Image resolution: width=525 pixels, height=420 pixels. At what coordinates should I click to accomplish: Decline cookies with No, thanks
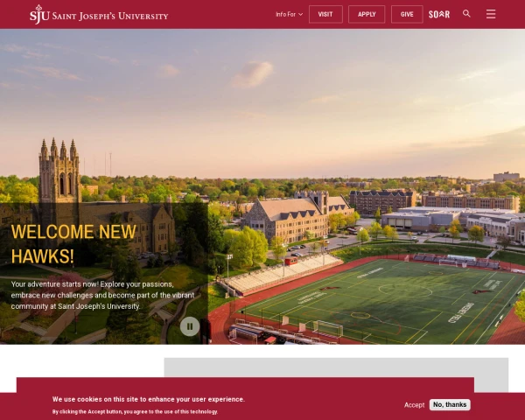pyautogui.click(x=450, y=404)
